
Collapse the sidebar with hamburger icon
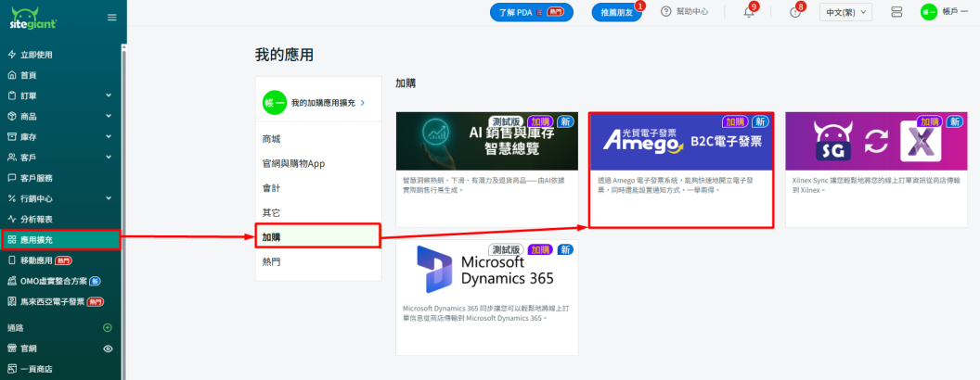pyautogui.click(x=112, y=17)
